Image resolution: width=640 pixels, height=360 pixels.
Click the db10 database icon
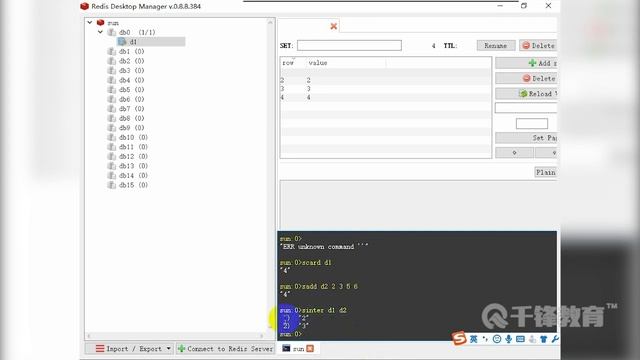pos(111,137)
